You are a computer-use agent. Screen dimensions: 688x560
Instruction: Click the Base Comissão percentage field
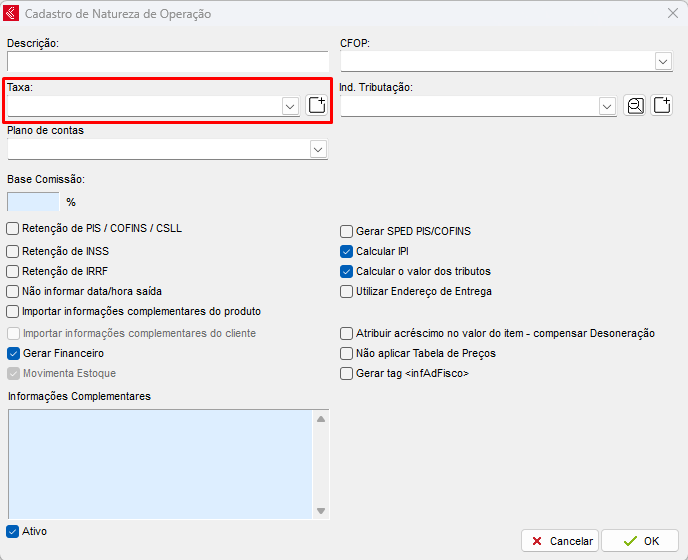pos(33,202)
